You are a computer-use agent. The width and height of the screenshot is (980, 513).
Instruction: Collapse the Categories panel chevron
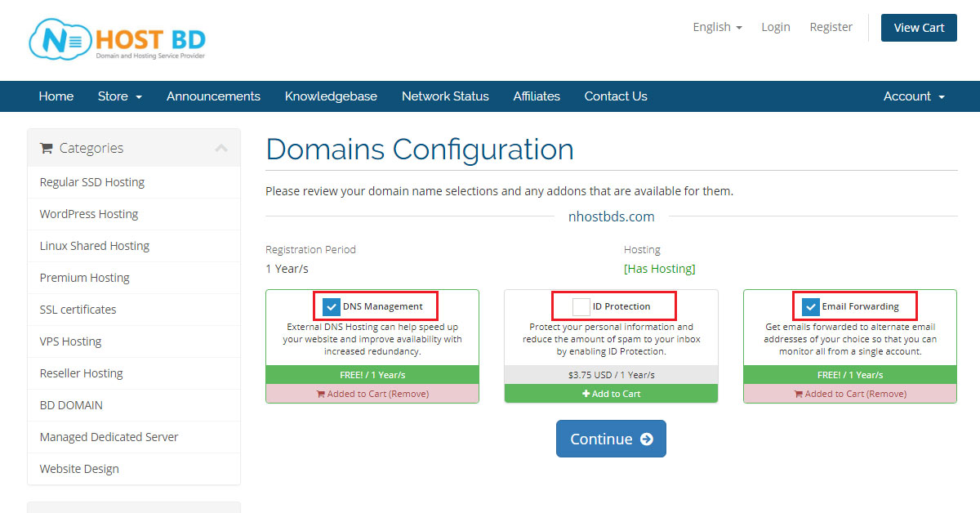221,147
